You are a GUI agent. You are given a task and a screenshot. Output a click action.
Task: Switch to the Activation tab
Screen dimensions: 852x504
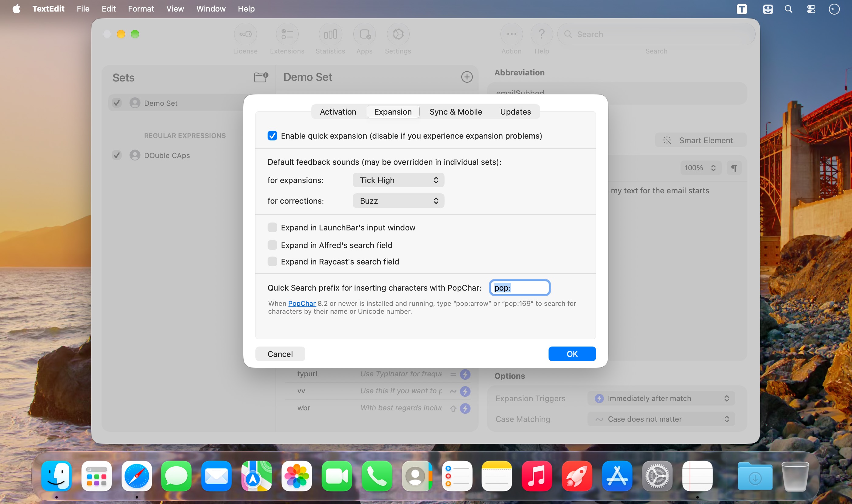pyautogui.click(x=338, y=112)
